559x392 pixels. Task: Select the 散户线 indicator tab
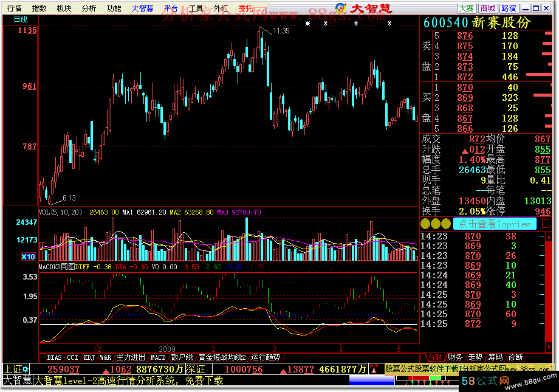pyautogui.click(x=182, y=357)
